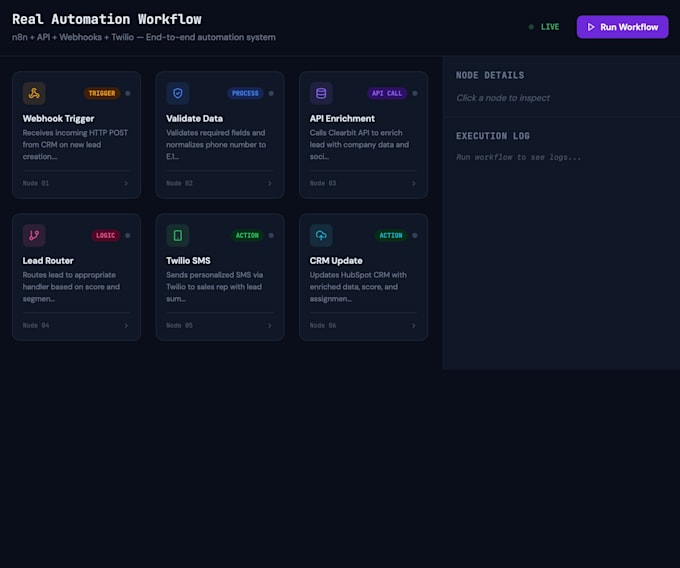
Task: Open Node 03 via its chevron arrow
Action: pos(413,183)
